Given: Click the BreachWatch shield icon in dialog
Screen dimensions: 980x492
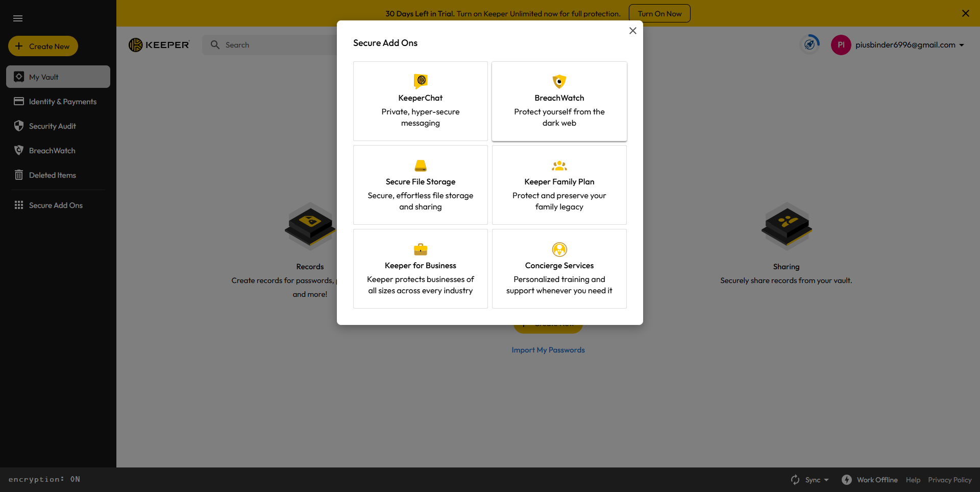Looking at the screenshot, I should [x=559, y=81].
